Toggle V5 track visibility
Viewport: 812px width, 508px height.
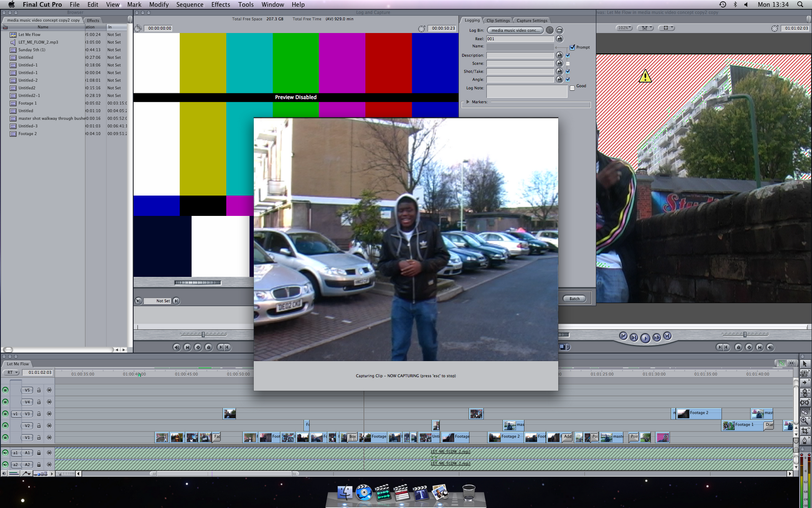5,390
